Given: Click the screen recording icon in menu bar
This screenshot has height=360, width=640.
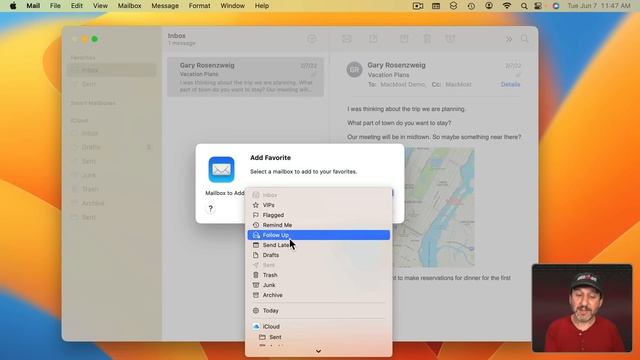Looking at the screenshot, I should [x=418, y=6].
